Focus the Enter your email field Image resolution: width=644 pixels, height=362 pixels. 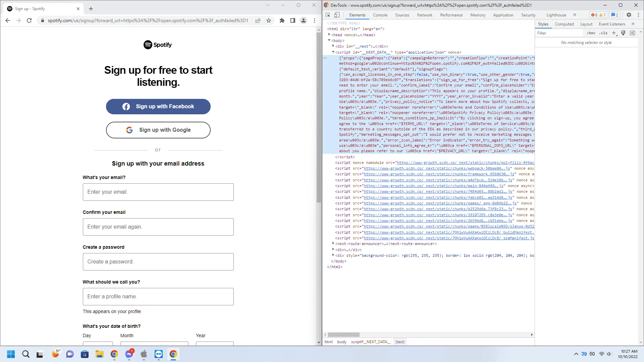(158, 192)
